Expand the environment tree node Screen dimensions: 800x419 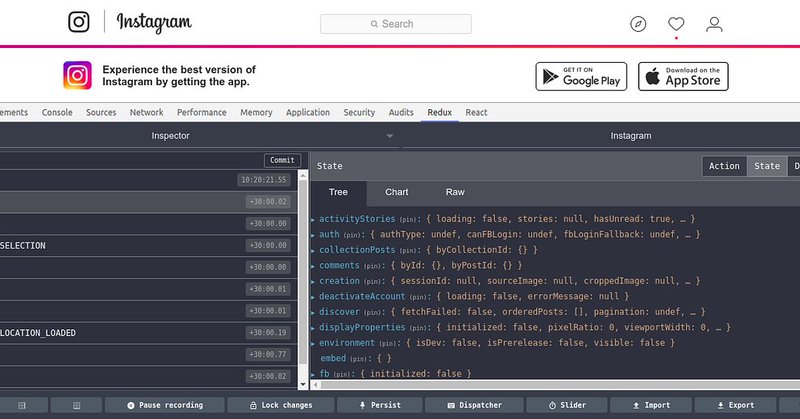click(313, 343)
